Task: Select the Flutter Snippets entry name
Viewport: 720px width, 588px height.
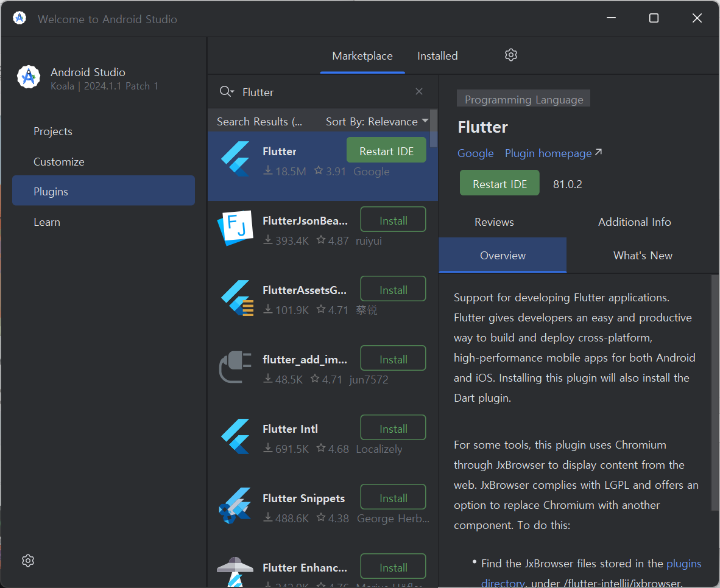Action: pyautogui.click(x=303, y=498)
